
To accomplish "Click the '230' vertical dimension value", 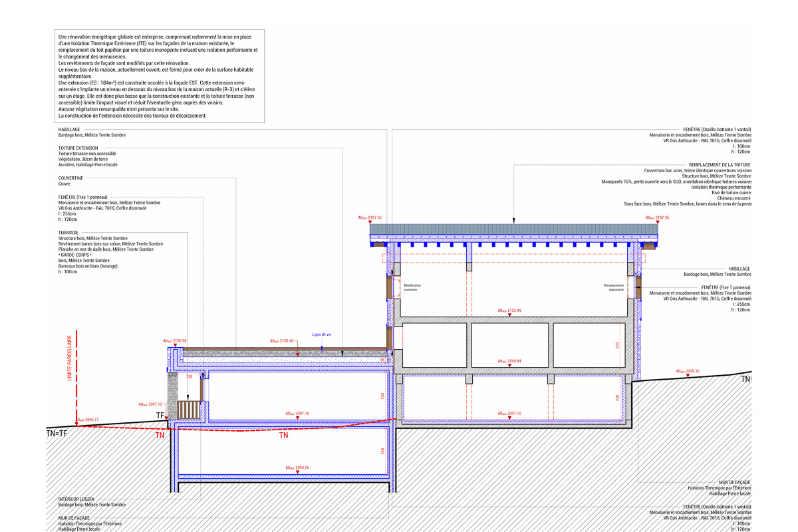I will point(617,398).
